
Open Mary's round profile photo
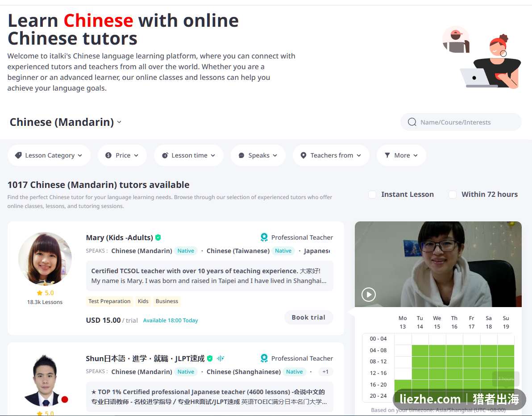pos(45,259)
